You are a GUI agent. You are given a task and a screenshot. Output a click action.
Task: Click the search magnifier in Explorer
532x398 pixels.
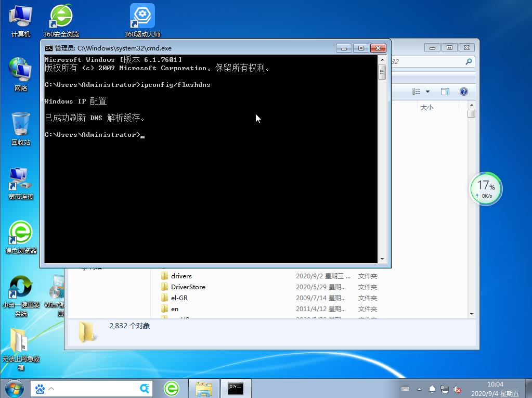pos(469,62)
